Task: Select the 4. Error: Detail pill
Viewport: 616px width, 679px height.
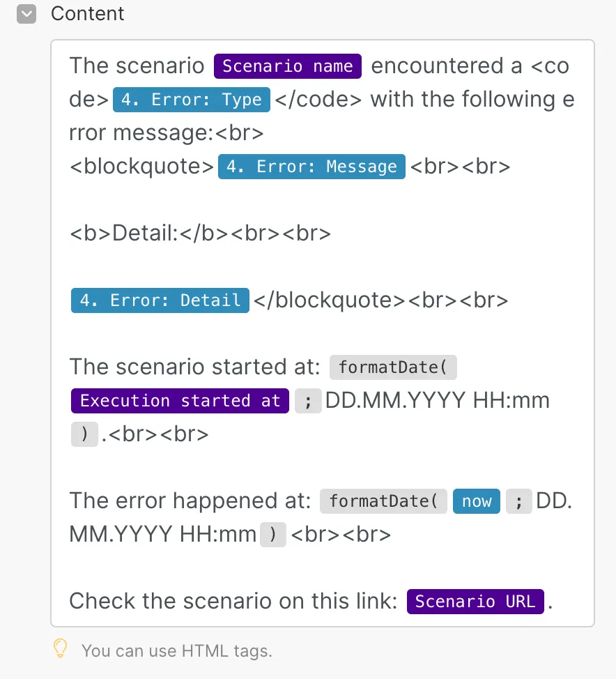Action: pos(160,300)
